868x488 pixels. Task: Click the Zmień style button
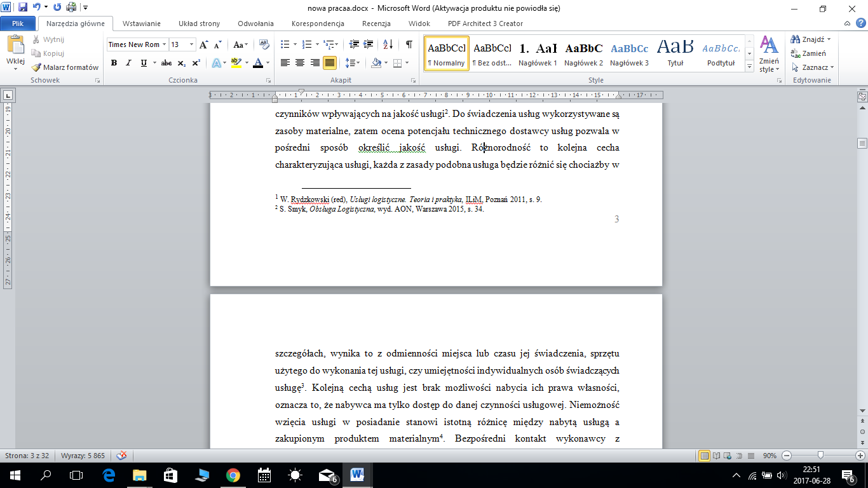pyautogui.click(x=770, y=54)
